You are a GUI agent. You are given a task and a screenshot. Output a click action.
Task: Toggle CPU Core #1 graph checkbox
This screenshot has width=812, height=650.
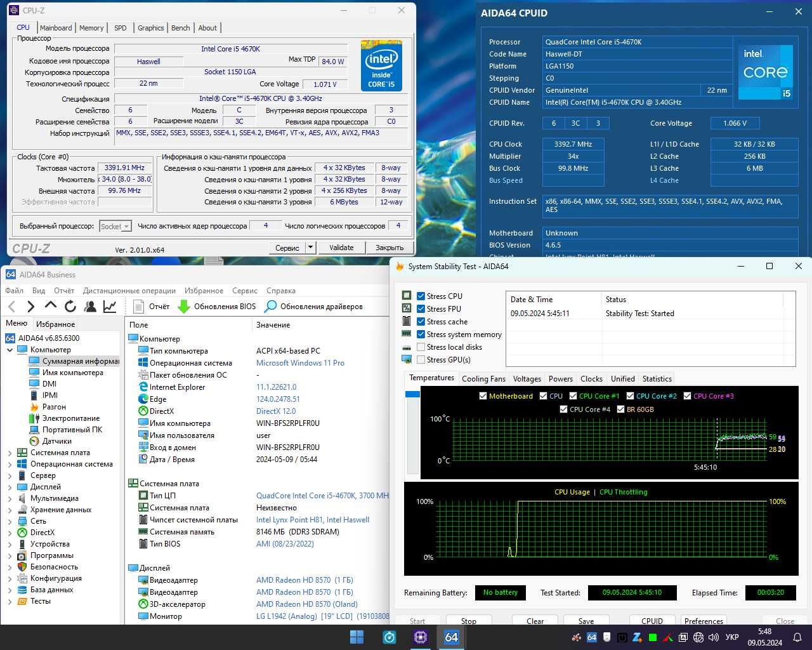pos(573,396)
